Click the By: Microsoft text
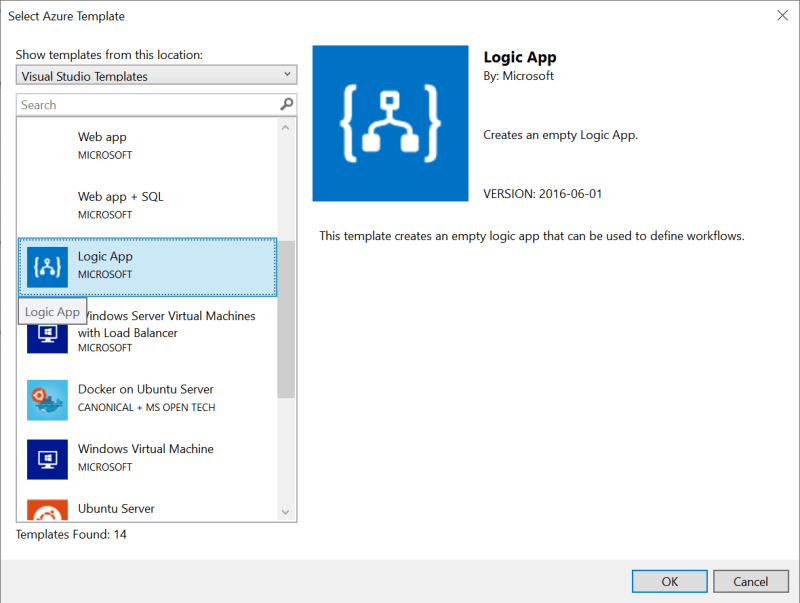Screen dimensions: 800x603 coord(518,76)
